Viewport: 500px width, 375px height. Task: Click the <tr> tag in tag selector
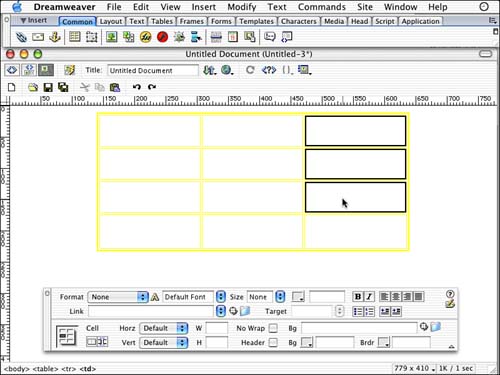[x=69, y=369]
